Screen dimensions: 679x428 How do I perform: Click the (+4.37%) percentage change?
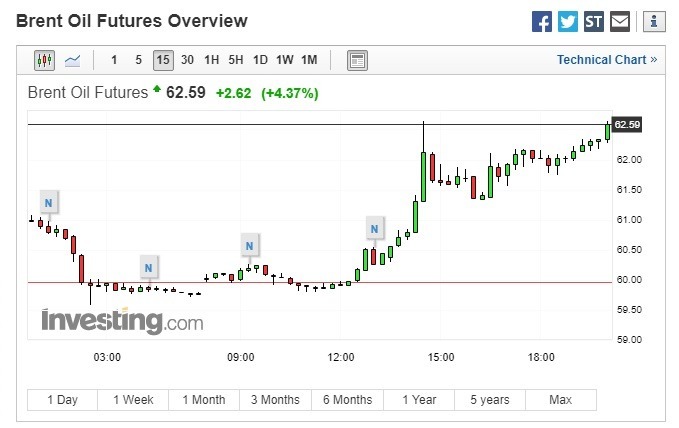coord(290,93)
